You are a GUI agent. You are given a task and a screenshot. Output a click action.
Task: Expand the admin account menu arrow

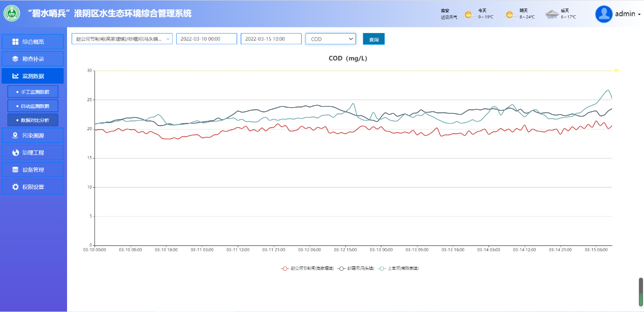[639, 14]
